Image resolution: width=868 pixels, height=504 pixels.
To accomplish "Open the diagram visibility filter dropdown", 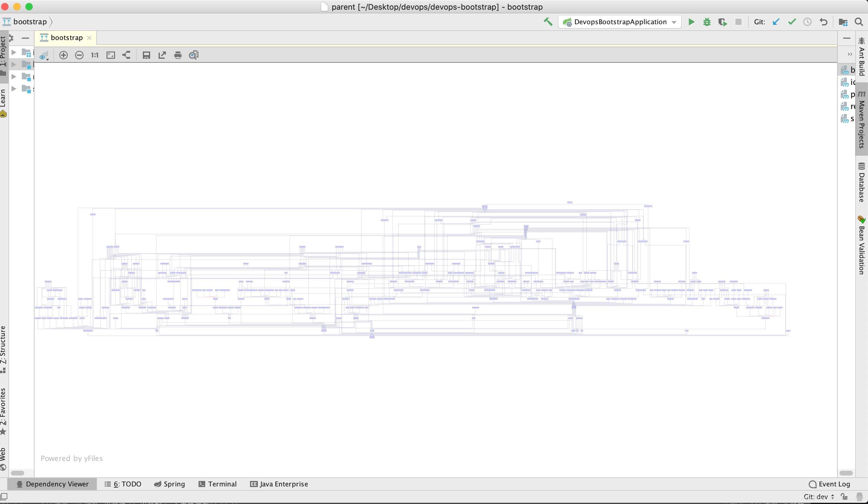I will [x=44, y=56].
